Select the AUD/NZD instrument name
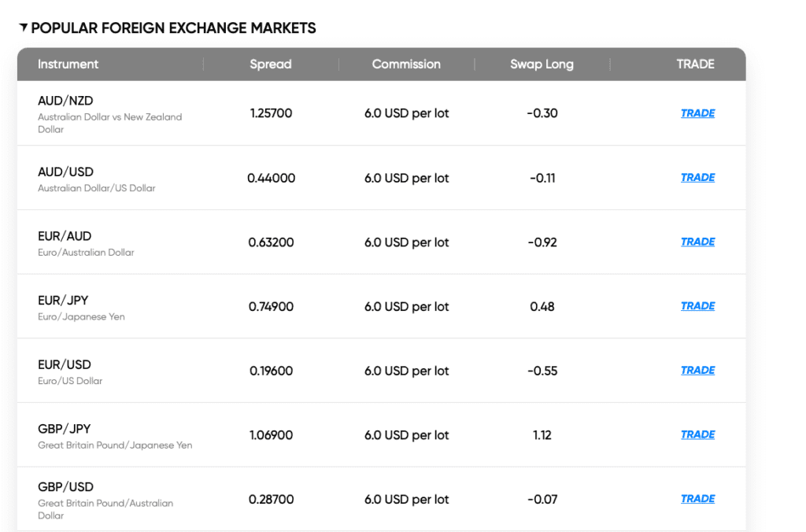806x532 pixels. [65, 101]
